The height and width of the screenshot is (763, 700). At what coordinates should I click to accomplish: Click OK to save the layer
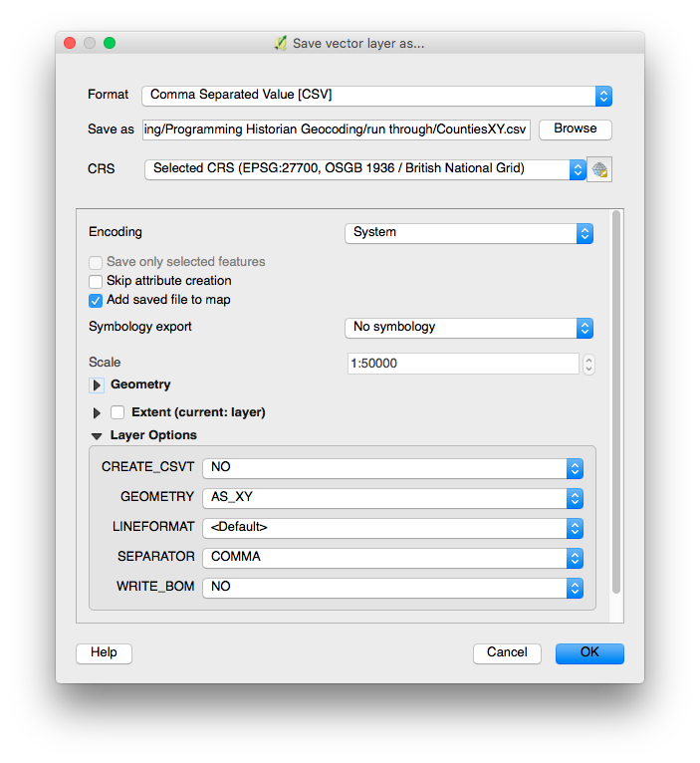pos(589,653)
